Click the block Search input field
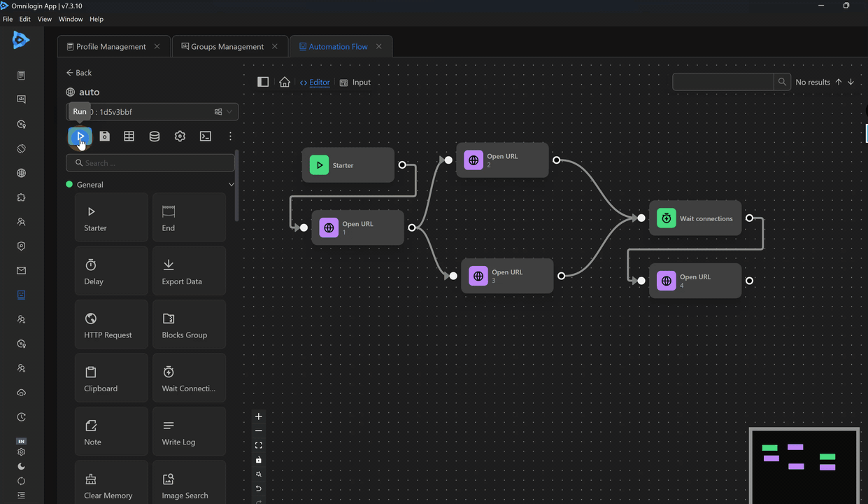 coord(150,163)
